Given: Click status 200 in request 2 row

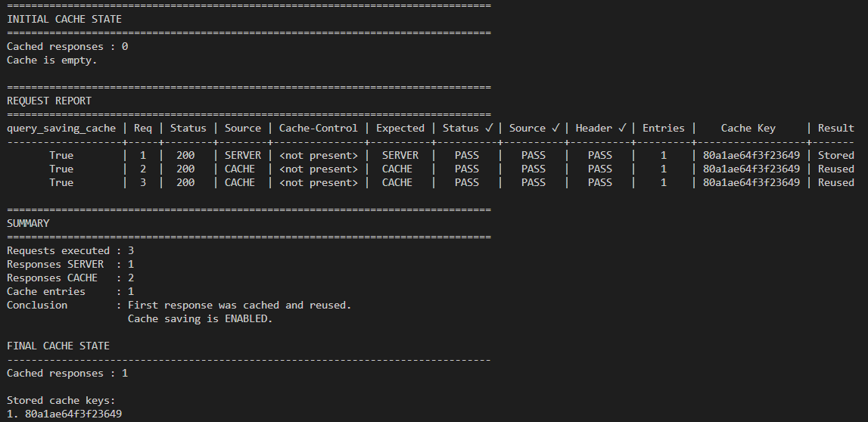Looking at the screenshot, I should tap(185, 169).
